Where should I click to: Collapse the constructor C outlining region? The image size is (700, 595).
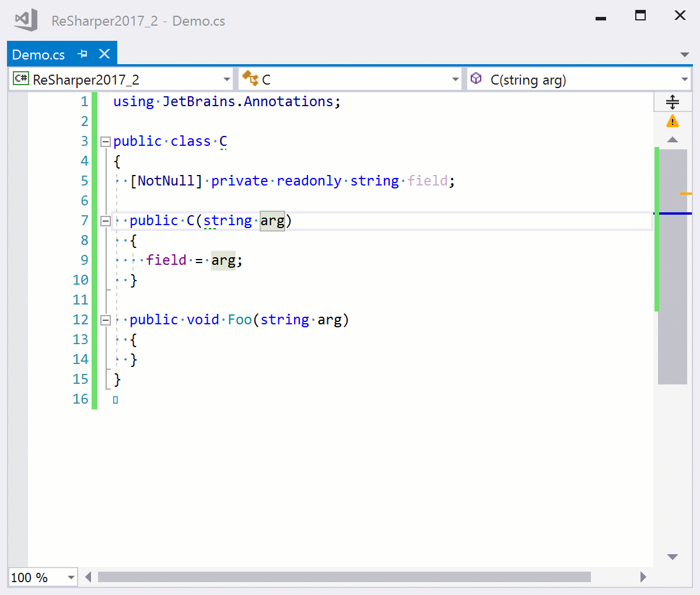pyautogui.click(x=106, y=220)
